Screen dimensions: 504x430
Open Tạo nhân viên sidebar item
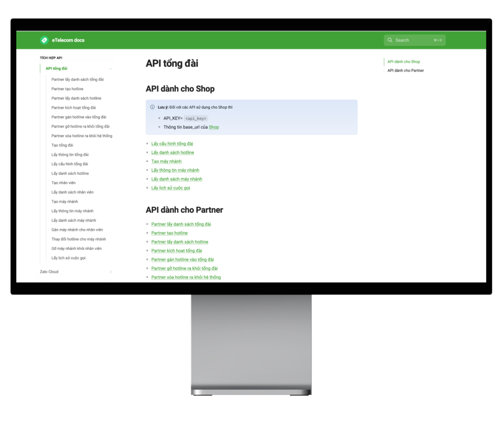pos(63,183)
